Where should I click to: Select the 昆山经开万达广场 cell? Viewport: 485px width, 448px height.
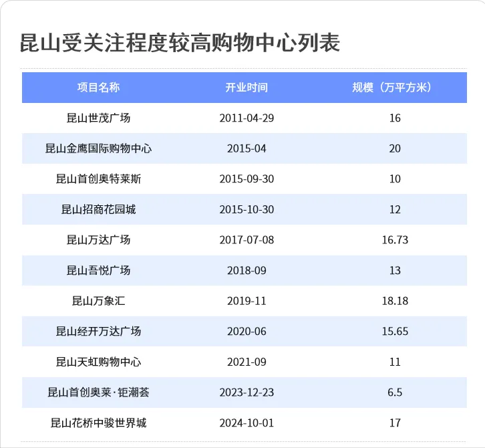tap(98, 331)
